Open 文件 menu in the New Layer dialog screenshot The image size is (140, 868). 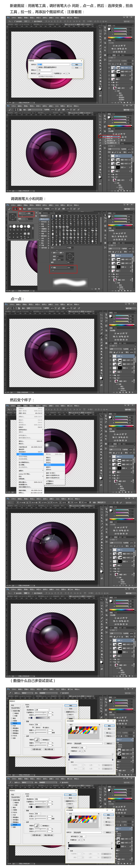point(14,18)
